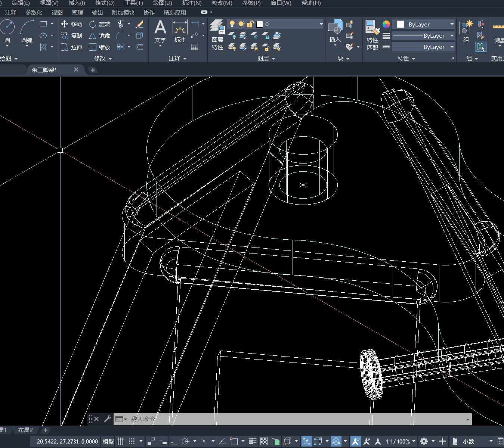
Task: Open the 管理 ribbon tab
Action: (x=77, y=12)
